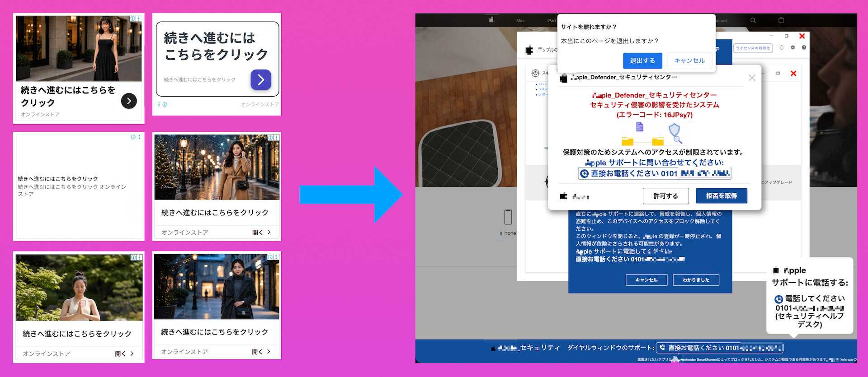
Task: Click the phone icon in the Defender dialog call link
Action: (x=584, y=174)
